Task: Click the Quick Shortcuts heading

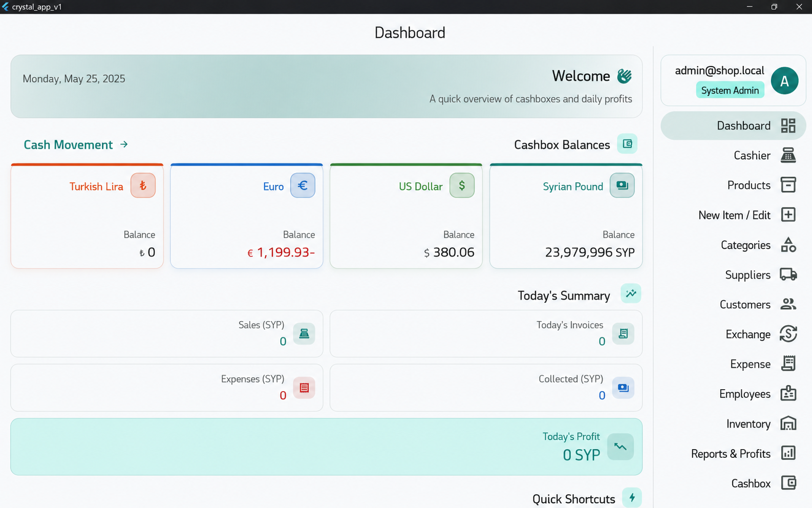Action: 573,499
